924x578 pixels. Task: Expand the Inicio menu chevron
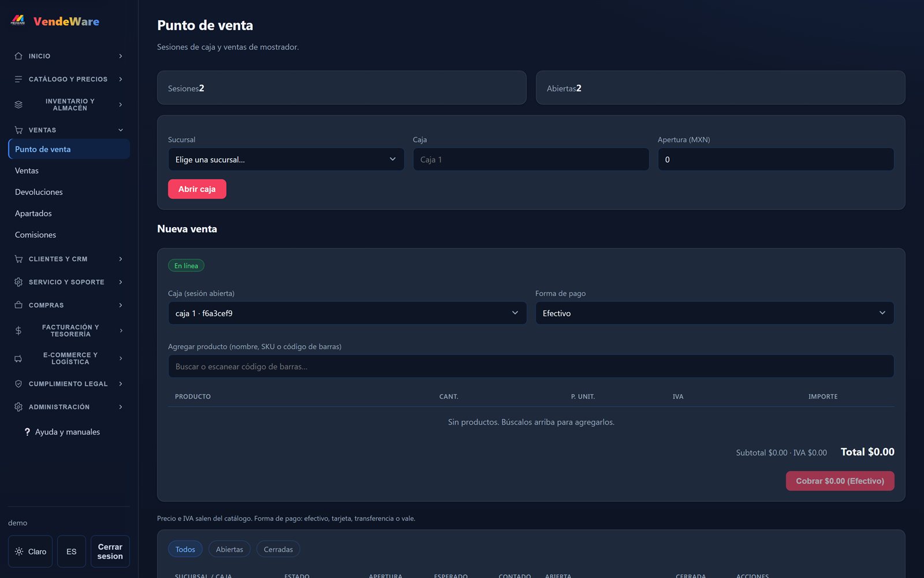[x=121, y=56]
